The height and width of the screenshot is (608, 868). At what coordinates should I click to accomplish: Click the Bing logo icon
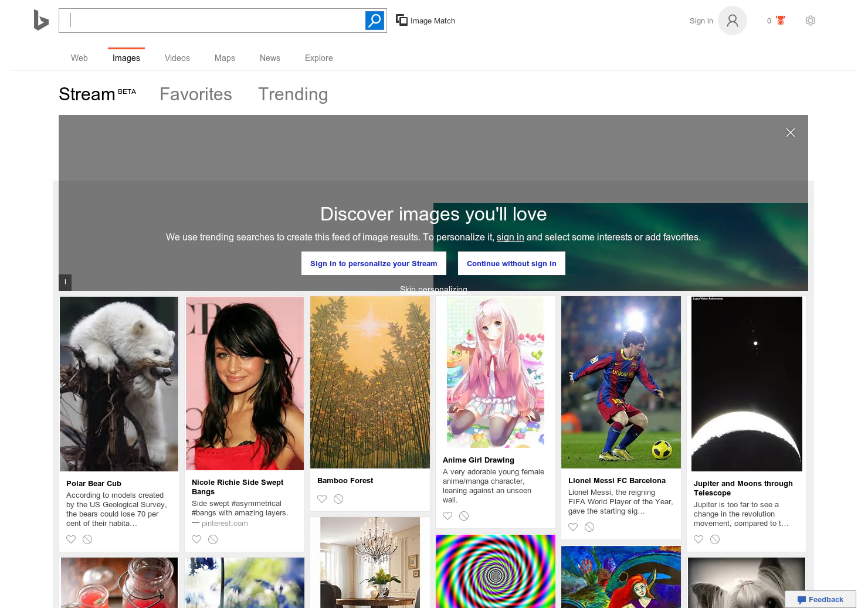tap(41, 21)
